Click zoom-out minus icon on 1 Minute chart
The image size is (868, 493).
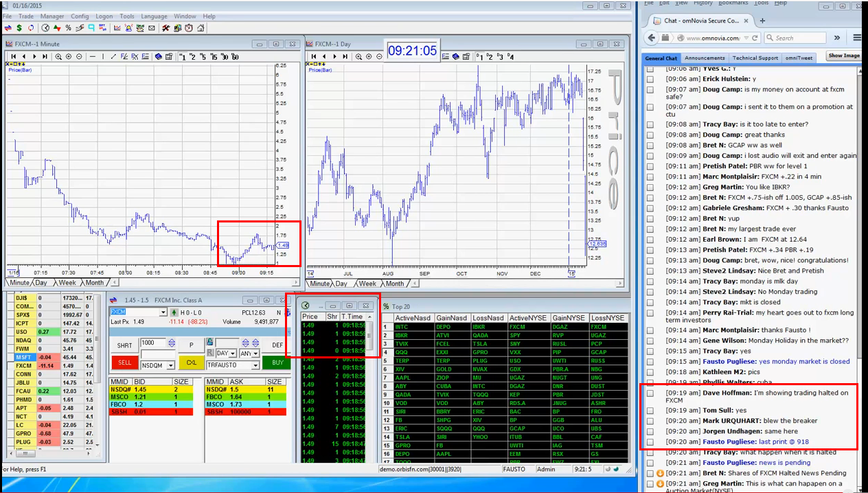click(79, 56)
